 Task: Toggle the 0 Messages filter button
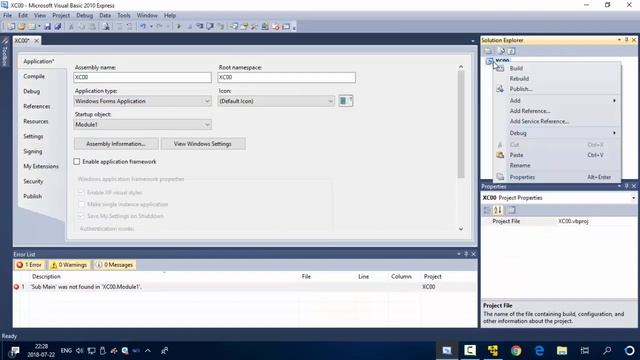click(x=114, y=265)
